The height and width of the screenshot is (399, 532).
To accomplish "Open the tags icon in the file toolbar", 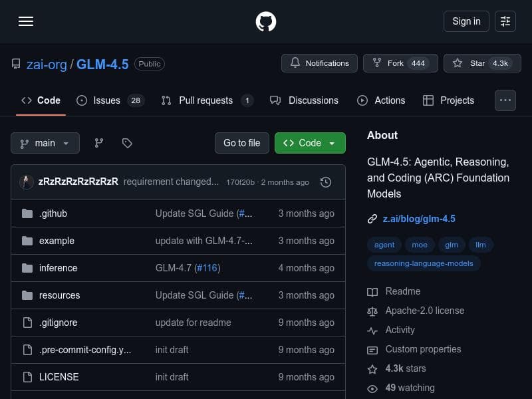I will [127, 143].
